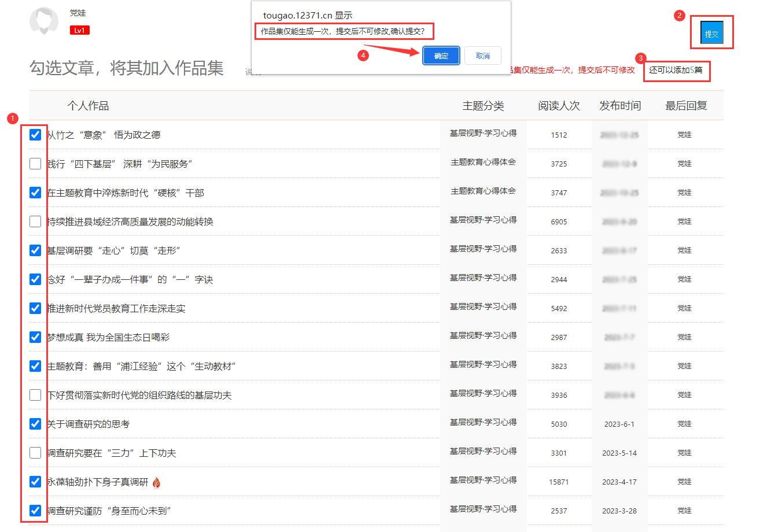
Task: Uncheck the 从竹之“意象” 悟为政之德 checkbox
Action: 35,135
